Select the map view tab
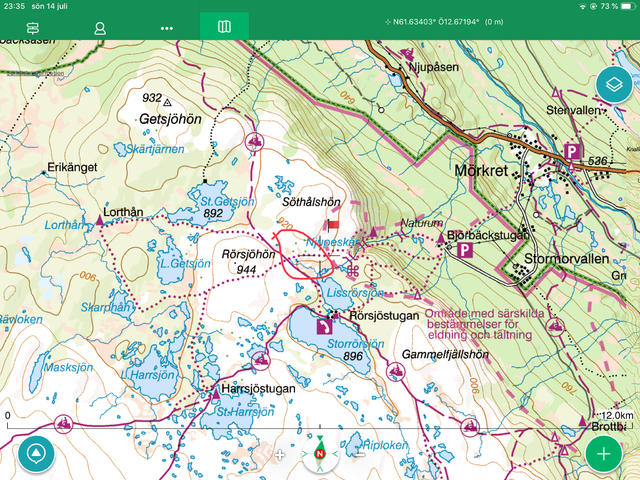Viewport: 640px width, 480px height. 224,27
